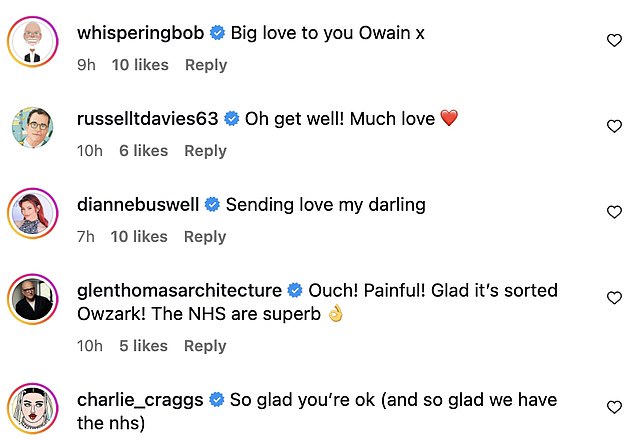Reply to dianne buswell's comment
The image size is (634, 441).
205,237
